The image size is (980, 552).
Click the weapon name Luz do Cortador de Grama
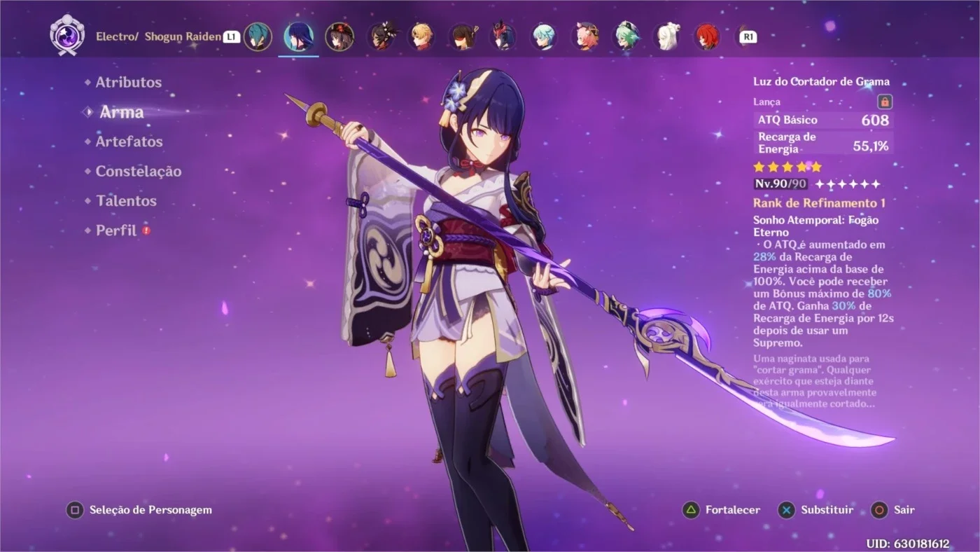[x=821, y=82]
